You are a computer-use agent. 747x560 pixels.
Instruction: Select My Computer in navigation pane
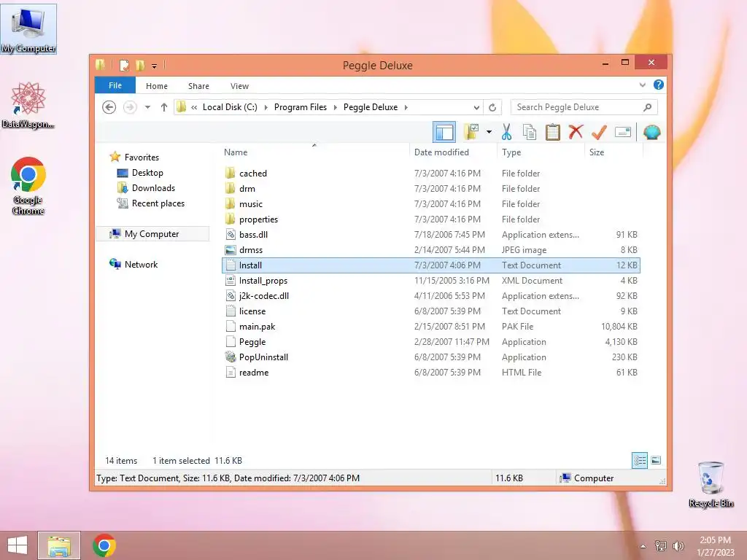[152, 234]
